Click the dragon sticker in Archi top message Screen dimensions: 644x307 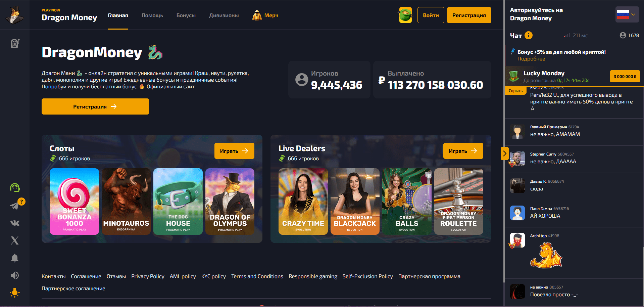pos(546,255)
